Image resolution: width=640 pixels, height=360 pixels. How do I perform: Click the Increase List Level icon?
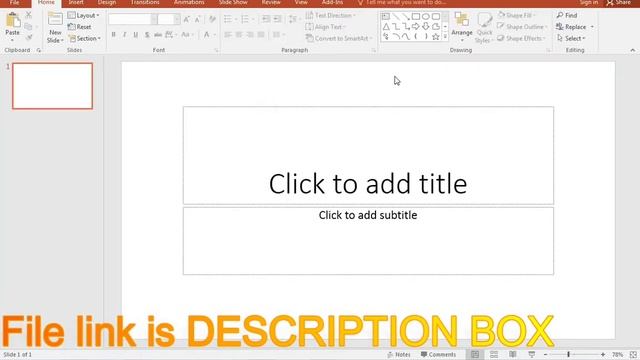click(277, 19)
